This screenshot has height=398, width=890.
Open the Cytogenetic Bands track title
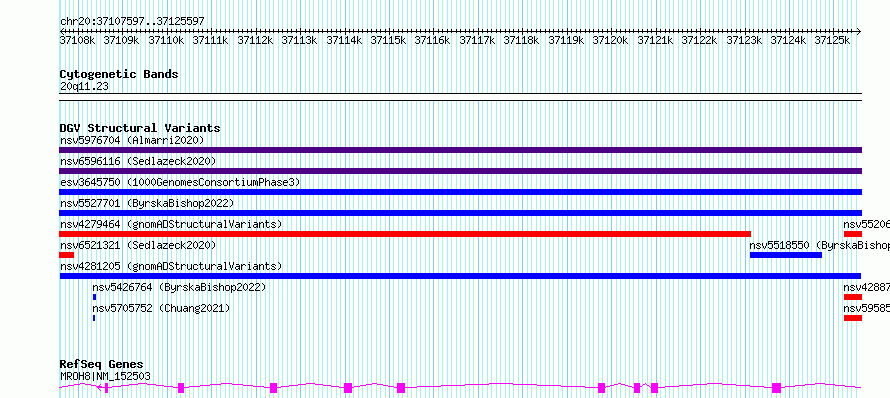(119, 74)
